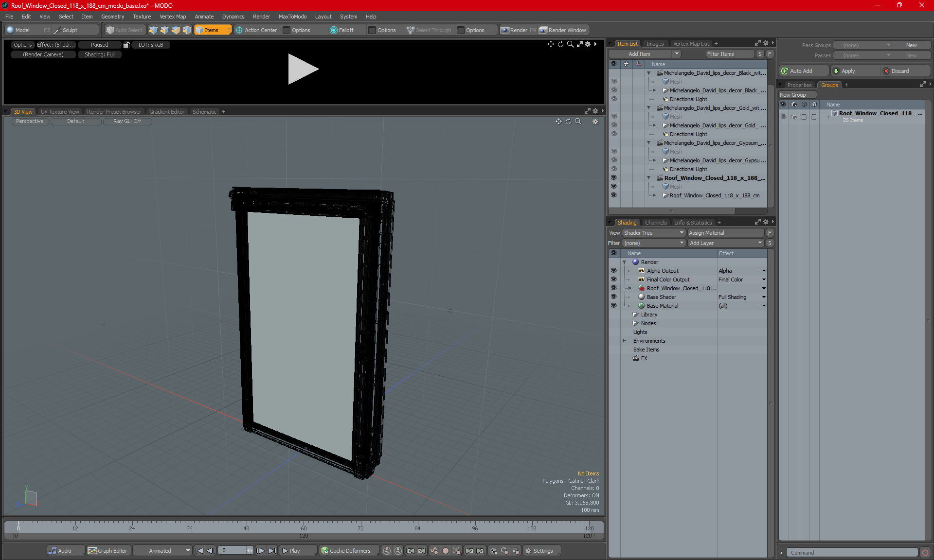Toggle visibility of Roof_Window_Closed_118_x_188 scene item

tap(613, 178)
